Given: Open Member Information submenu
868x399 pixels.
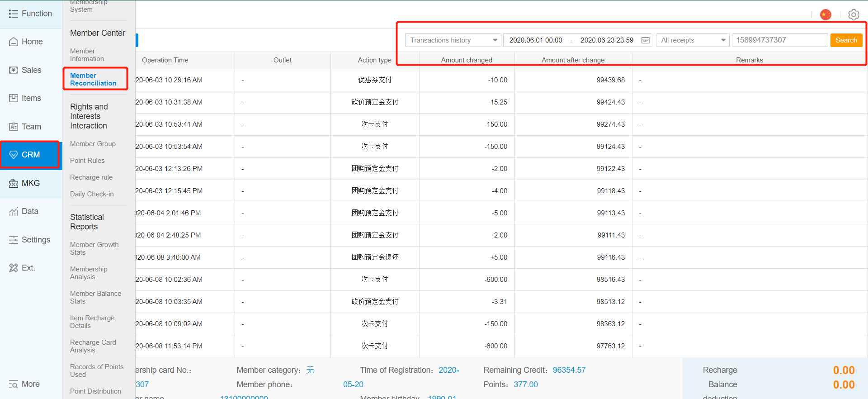Looking at the screenshot, I should click(x=87, y=55).
